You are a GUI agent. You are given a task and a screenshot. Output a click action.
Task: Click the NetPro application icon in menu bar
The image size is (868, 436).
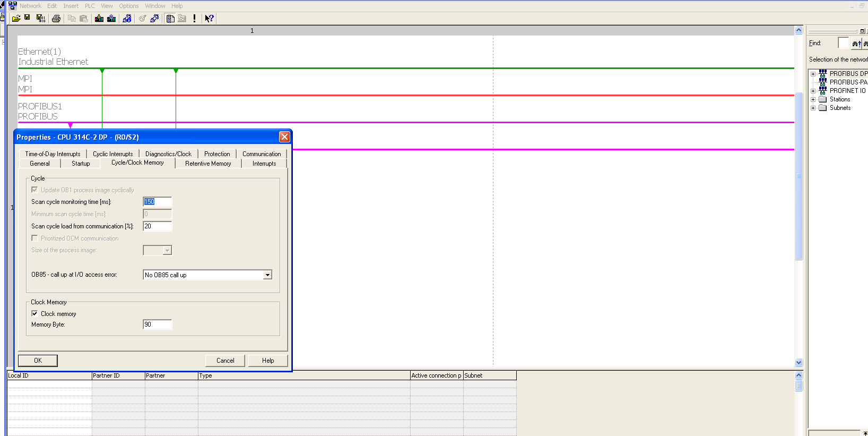(x=12, y=6)
